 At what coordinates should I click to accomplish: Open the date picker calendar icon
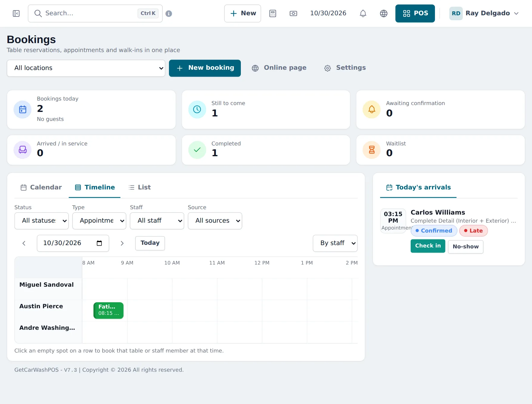[x=99, y=243]
